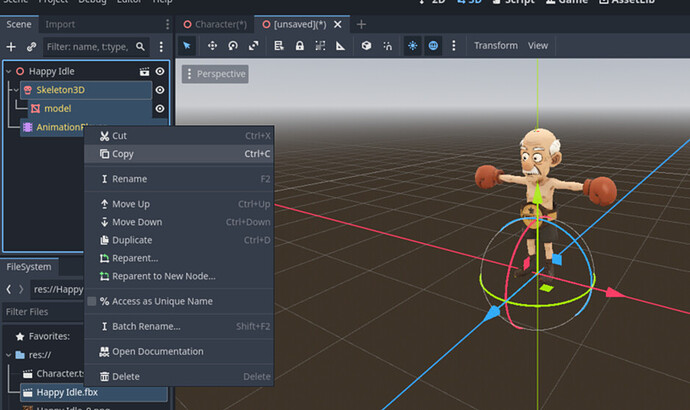This screenshot has width=690, height=410.
Task: Open the Perspective viewport options menu
Action: (215, 74)
